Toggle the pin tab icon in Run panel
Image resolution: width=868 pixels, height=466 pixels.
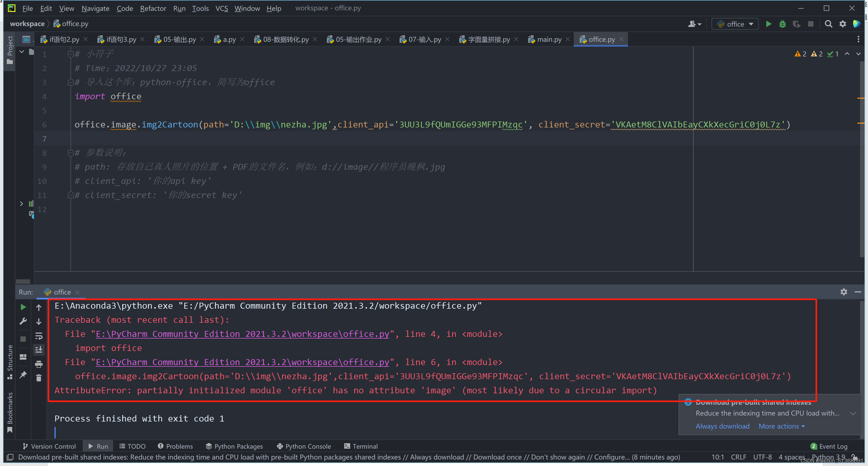(x=23, y=374)
